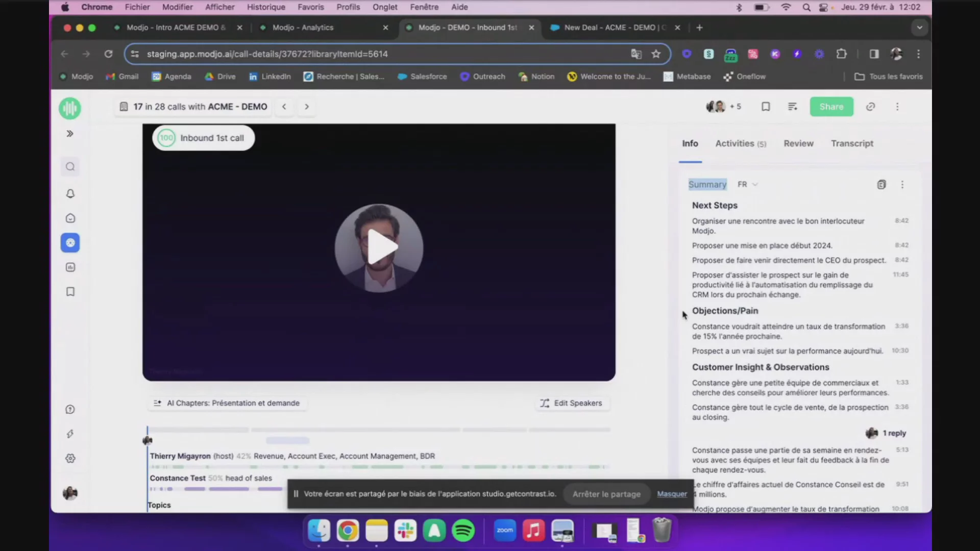Screen dimensions: 980x551
Task: Switch to Modjo - Analytics browser tab
Action: (x=324, y=28)
